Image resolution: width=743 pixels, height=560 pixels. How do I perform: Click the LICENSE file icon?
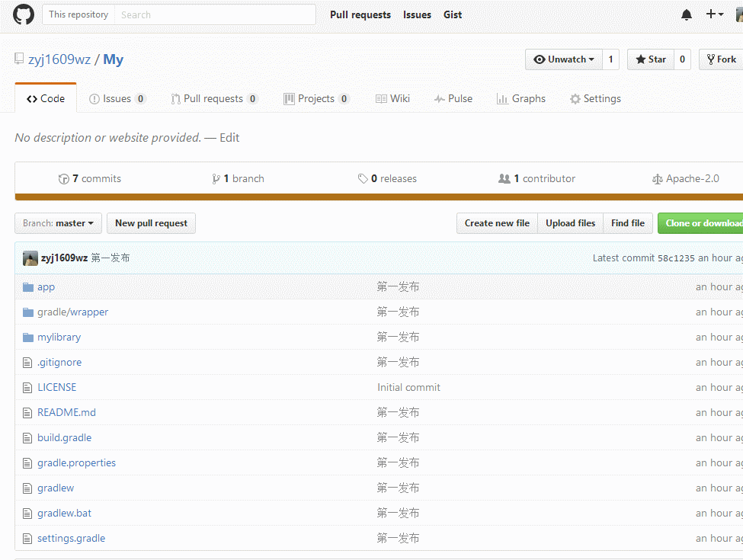(x=28, y=388)
